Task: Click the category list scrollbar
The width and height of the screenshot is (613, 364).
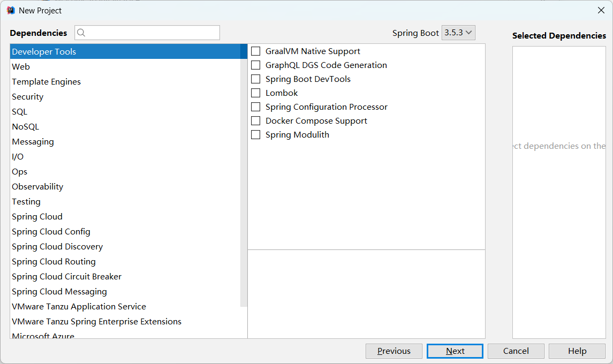Action: pyautogui.click(x=244, y=175)
